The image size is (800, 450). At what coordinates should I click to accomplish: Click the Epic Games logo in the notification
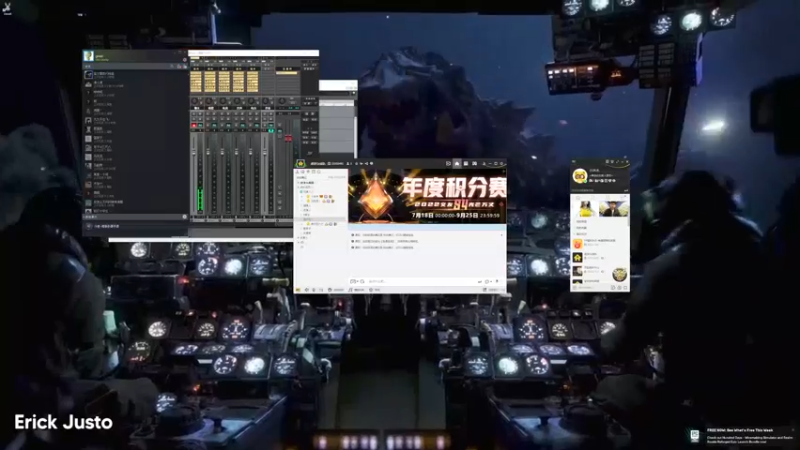[695, 435]
